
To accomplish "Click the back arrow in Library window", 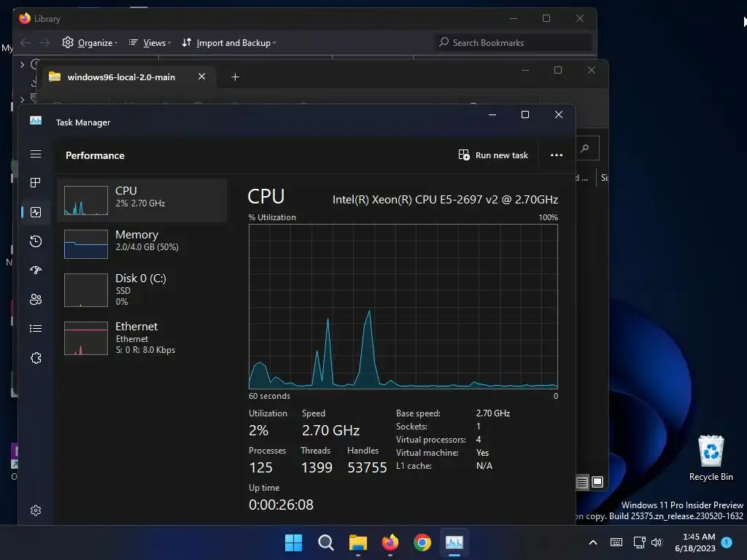I will tap(26, 43).
